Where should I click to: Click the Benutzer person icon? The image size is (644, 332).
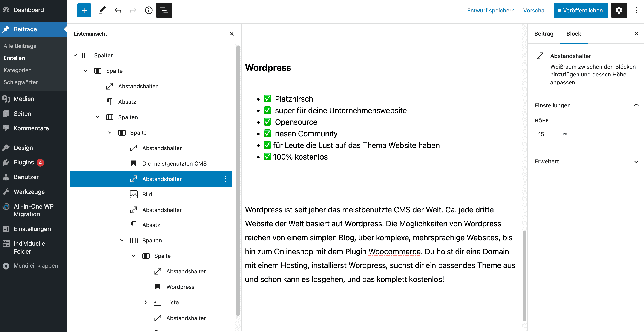click(x=6, y=177)
